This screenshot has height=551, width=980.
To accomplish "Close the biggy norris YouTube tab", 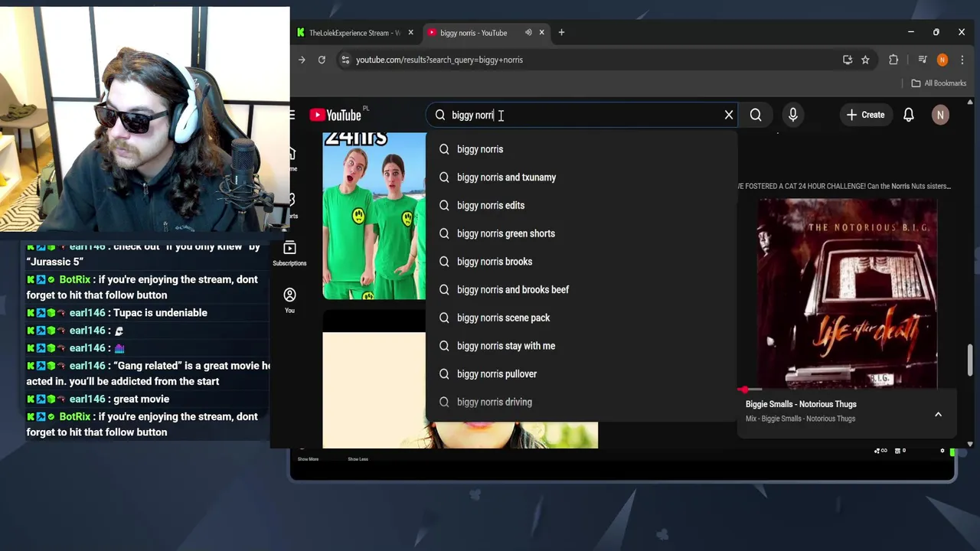I will (541, 32).
